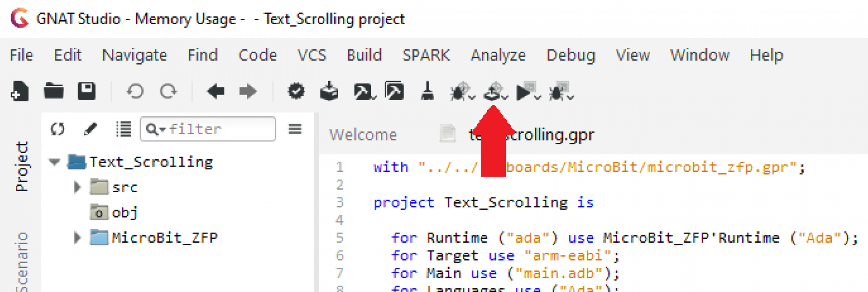The height and width of the screenshot is (292, 868).
Task: Create a new file from the toolbar
Action: click(20, 91)
